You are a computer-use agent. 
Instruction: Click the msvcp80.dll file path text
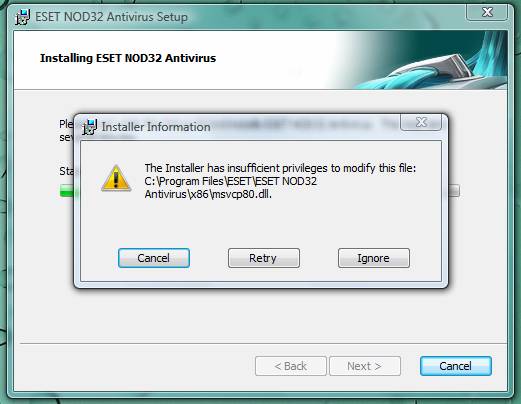tap(231, 188)
